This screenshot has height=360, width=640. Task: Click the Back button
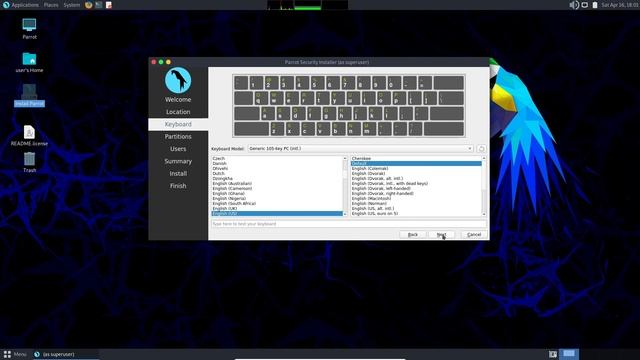point(413,235)
